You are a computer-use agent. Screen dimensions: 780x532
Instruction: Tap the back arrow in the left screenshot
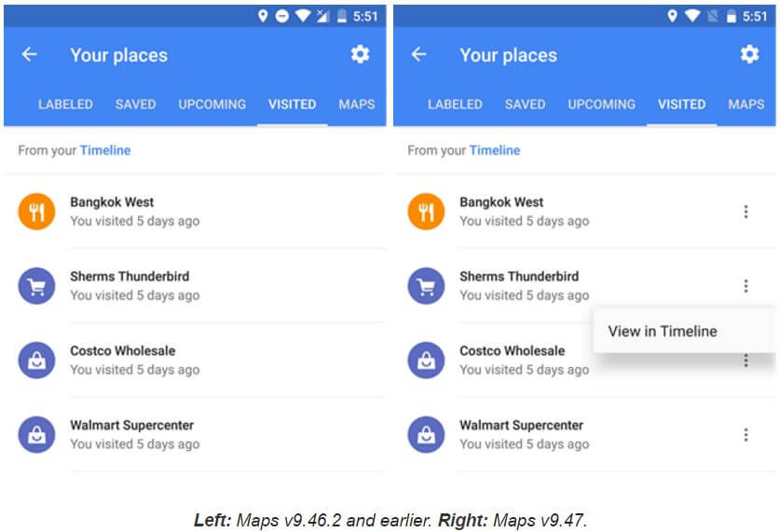30,55
